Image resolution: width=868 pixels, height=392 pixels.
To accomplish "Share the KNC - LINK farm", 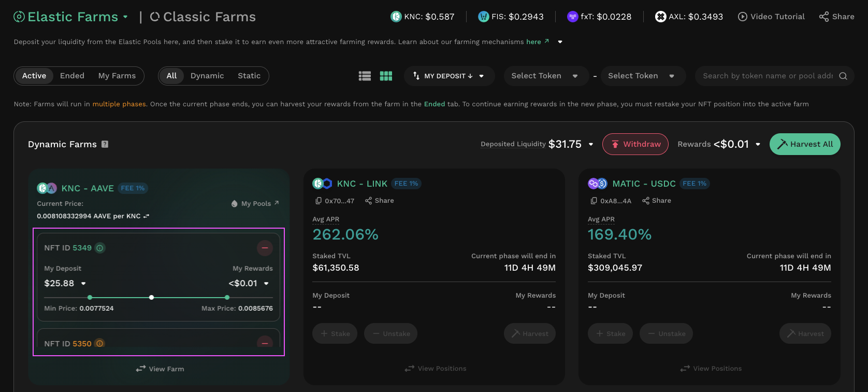I will [379, 201].
